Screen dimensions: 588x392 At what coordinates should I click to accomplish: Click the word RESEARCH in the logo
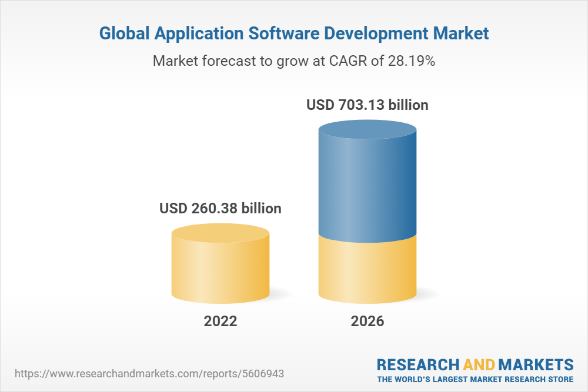416,363
